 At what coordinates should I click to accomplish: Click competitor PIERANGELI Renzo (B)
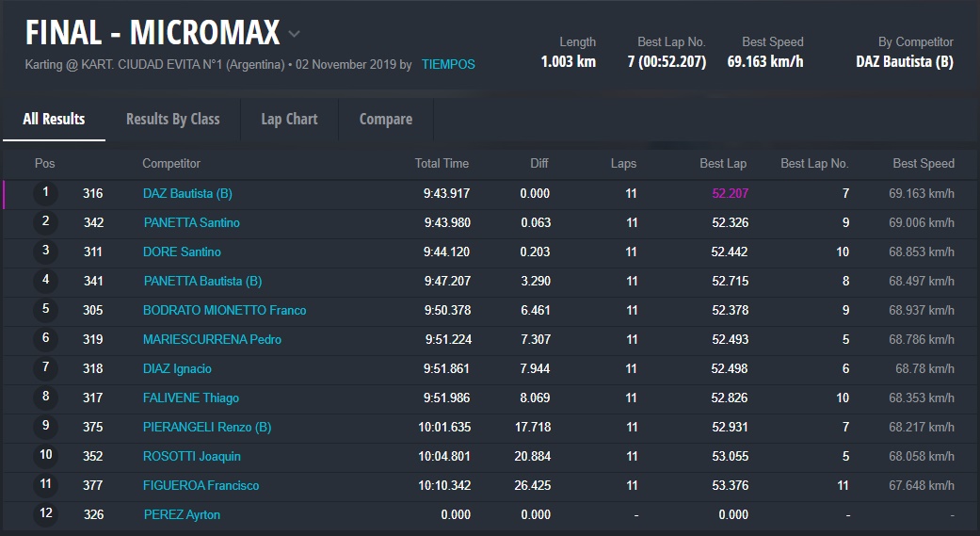click(206, 428)
